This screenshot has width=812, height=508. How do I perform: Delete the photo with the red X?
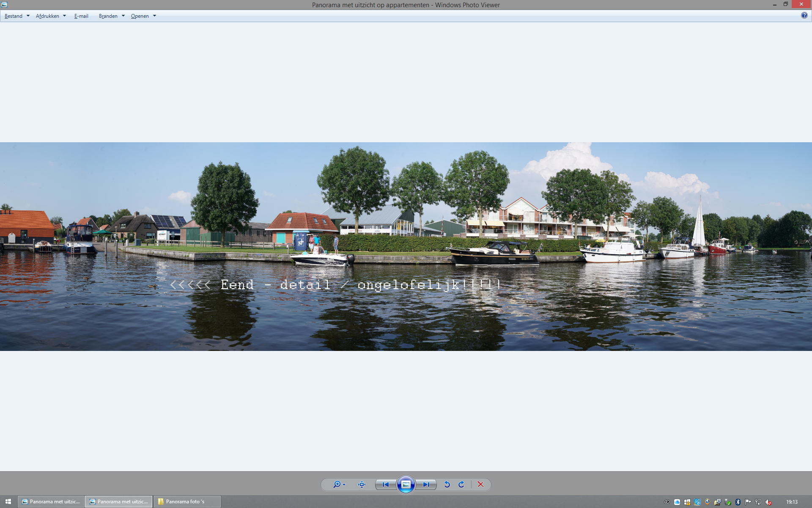[480, 484]
